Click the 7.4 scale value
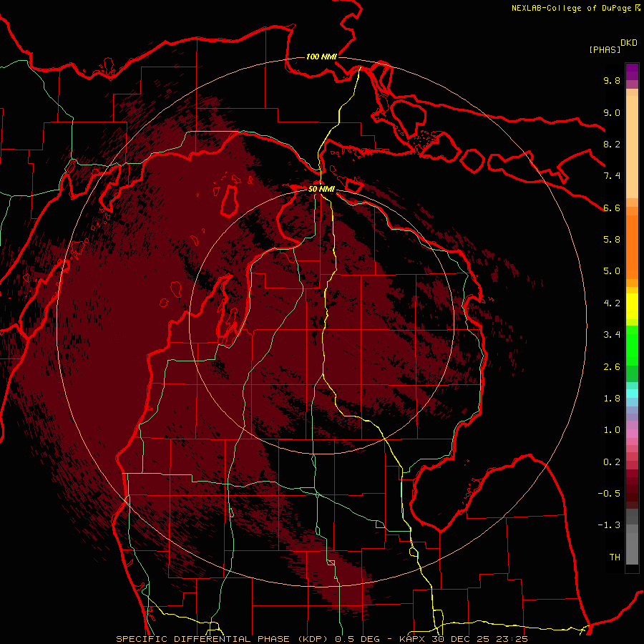644x644 pixels. 612,176
